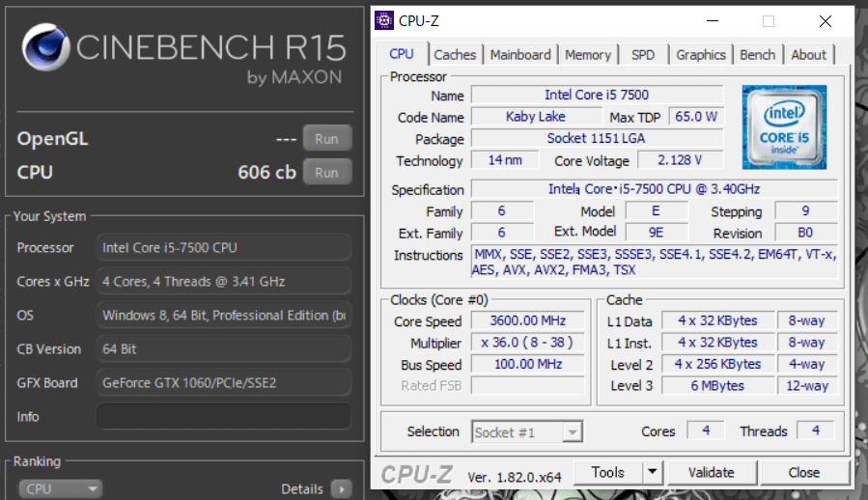Select the CPU tab in CPU-Z
This screenshot has height=500, width=868.
coord(402,54)
